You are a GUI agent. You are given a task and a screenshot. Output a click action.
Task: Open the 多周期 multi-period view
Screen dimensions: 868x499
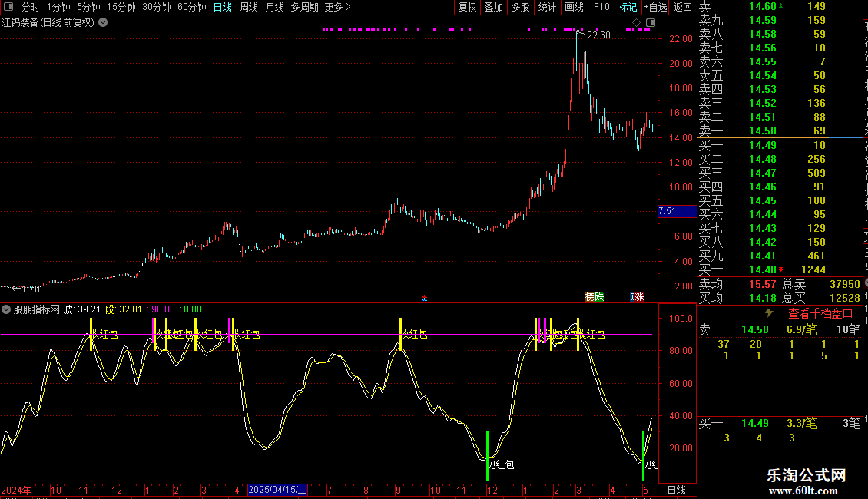coord(304,7)
